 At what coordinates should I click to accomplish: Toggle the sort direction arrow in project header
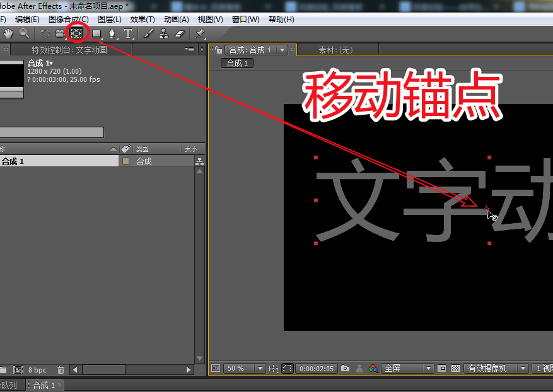114,149
